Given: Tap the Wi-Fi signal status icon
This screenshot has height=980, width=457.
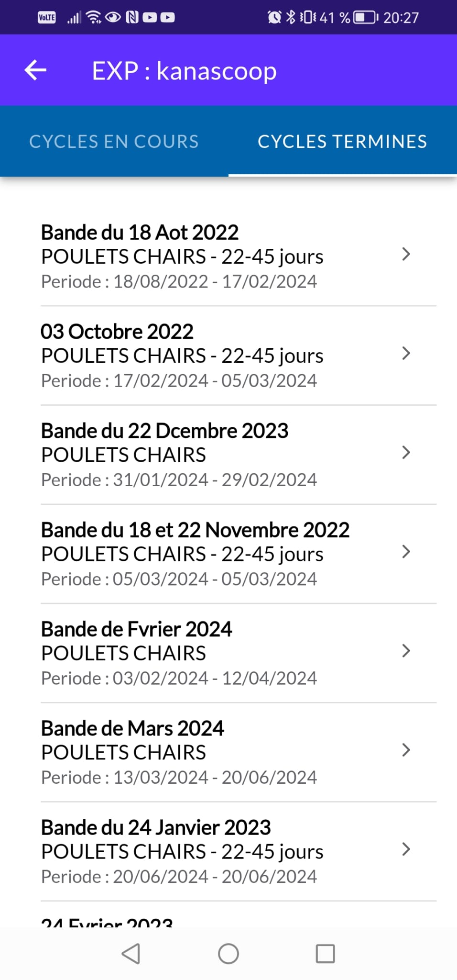Looking at the screenshot, I should click(x=94, y=18).
